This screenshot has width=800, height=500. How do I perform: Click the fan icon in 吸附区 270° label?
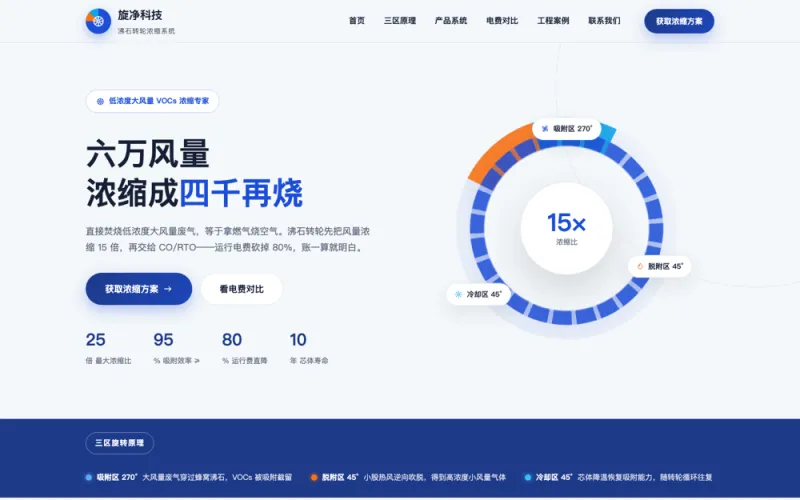(x=544, y=129)
